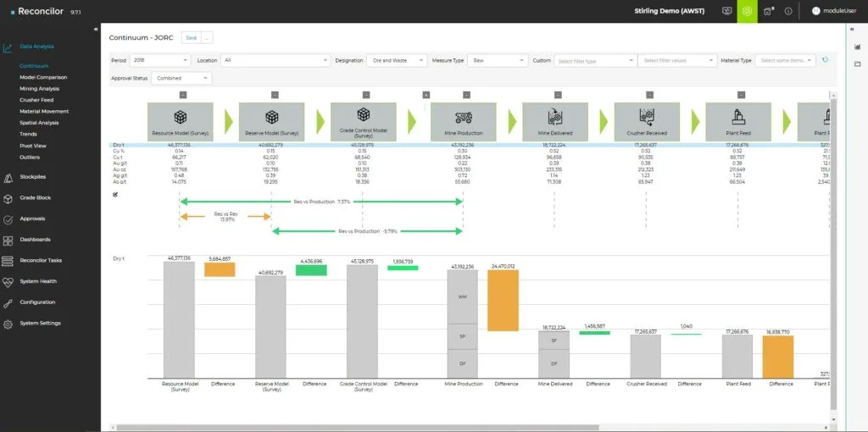Collapse the Grade Control Model column toggle
The image size is (868, 432).
coord(366,95)
